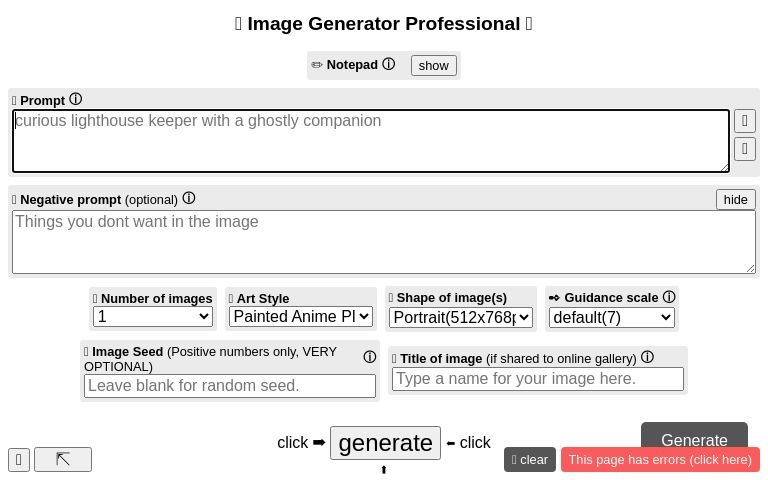
Task: Show the Notepad panel
Action: coord(433,65)
